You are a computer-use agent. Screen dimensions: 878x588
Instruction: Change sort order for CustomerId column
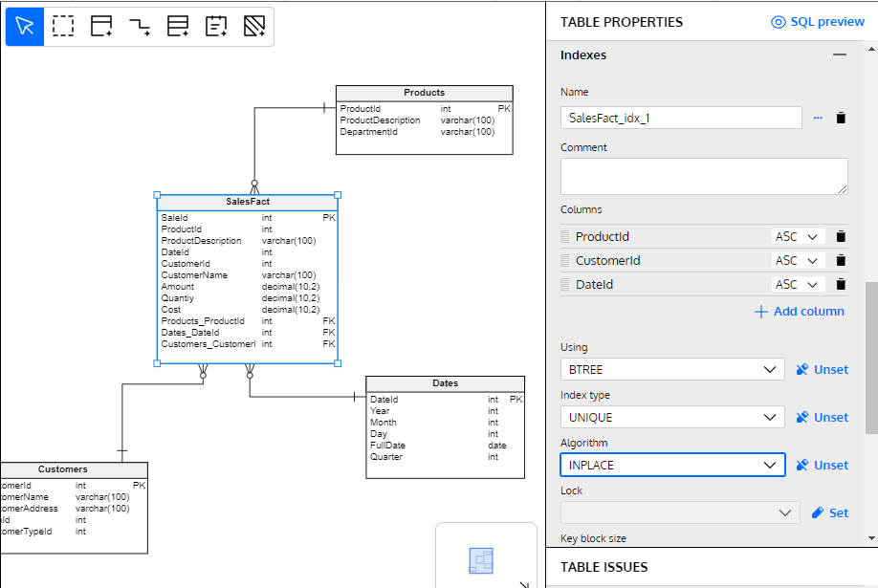(798, 261)
